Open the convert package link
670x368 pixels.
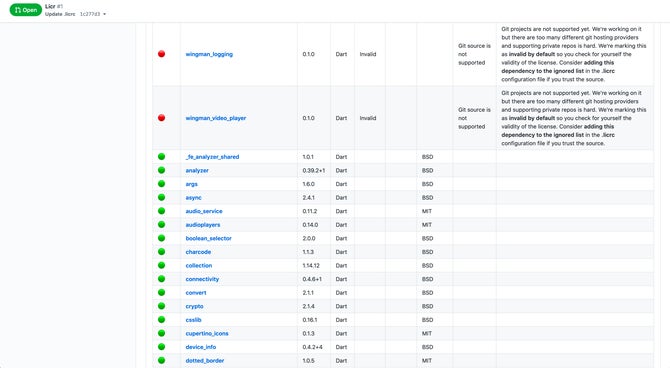coord(196,293)
